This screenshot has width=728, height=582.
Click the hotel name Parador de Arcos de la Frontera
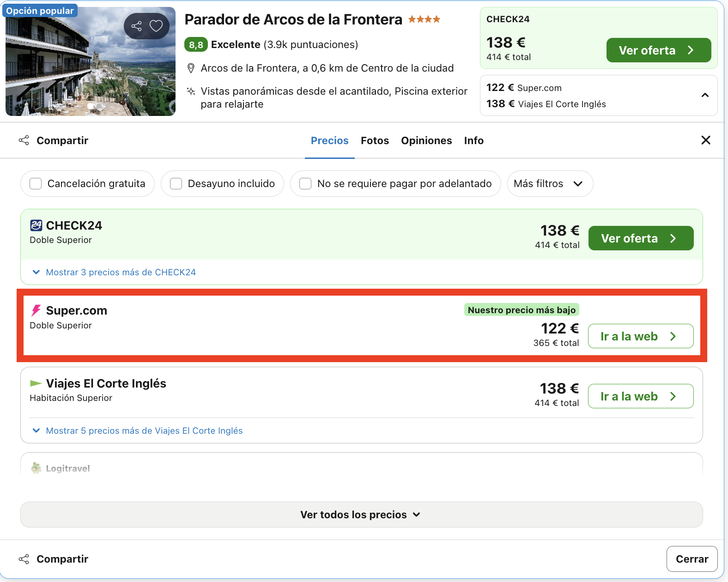click(293, 19)
